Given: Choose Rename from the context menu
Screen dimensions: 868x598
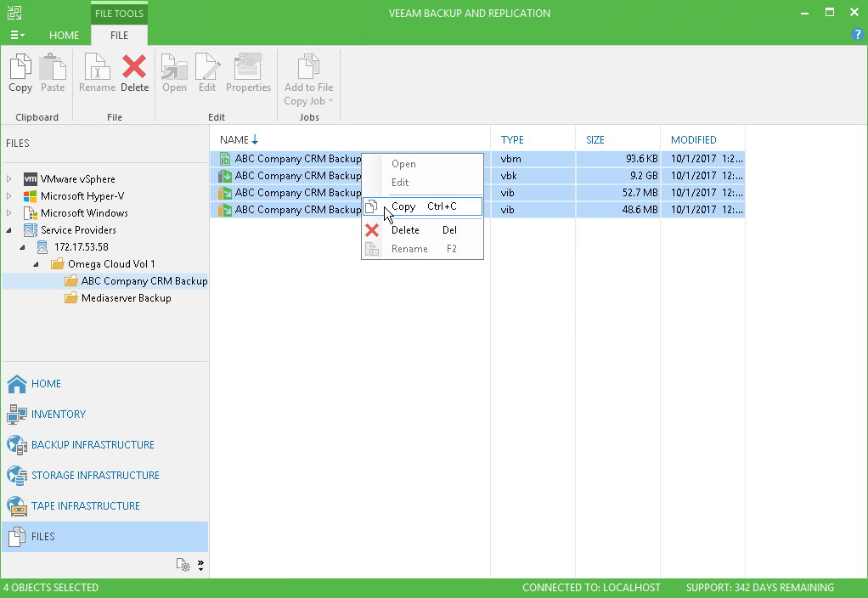Looking at the screenshot, I should point(422,249).
